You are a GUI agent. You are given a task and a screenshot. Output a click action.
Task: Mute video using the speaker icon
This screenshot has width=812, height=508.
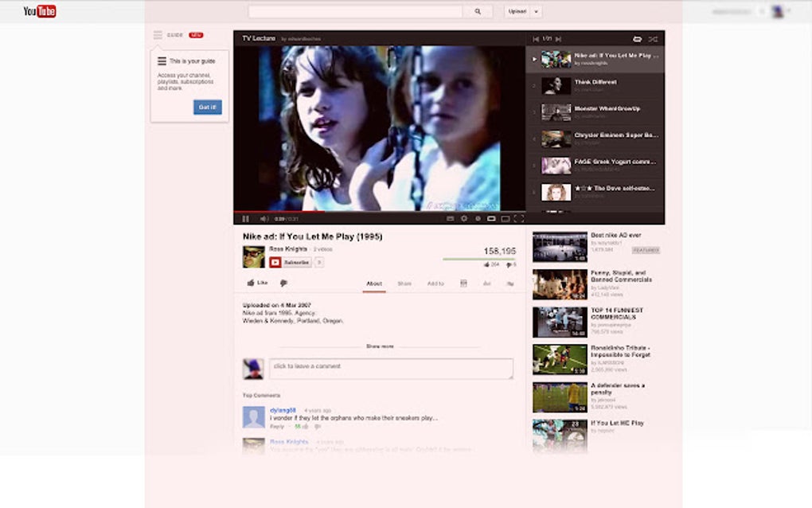[x=264, y=218]
